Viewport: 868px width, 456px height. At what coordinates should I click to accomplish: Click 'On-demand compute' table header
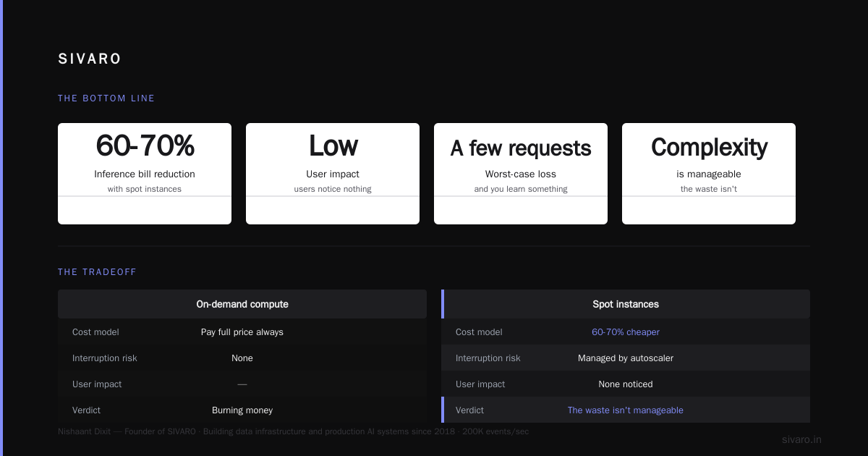[242, 304]
